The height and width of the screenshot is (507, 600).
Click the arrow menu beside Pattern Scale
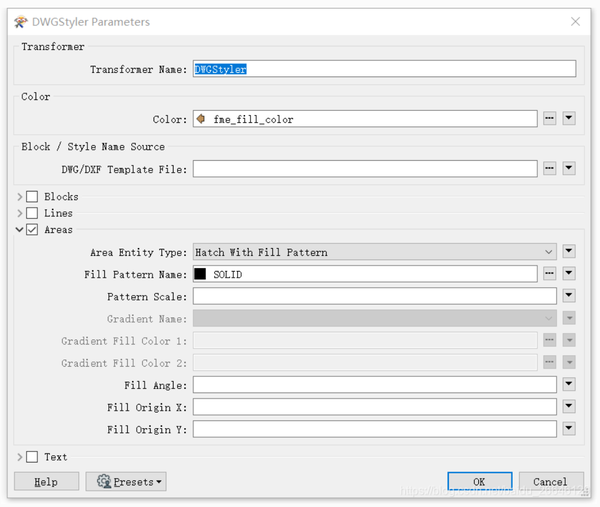tap(569, 296)
